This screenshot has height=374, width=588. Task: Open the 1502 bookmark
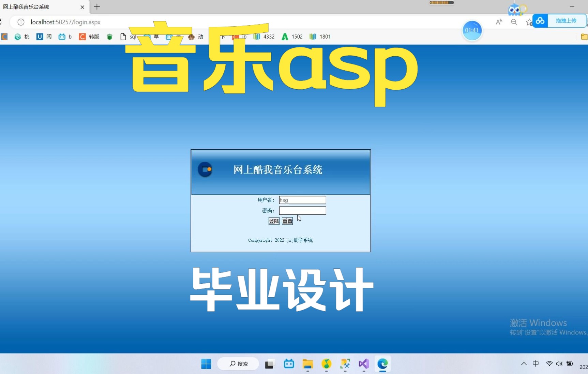pyautogui.click(x=292, y=36)
